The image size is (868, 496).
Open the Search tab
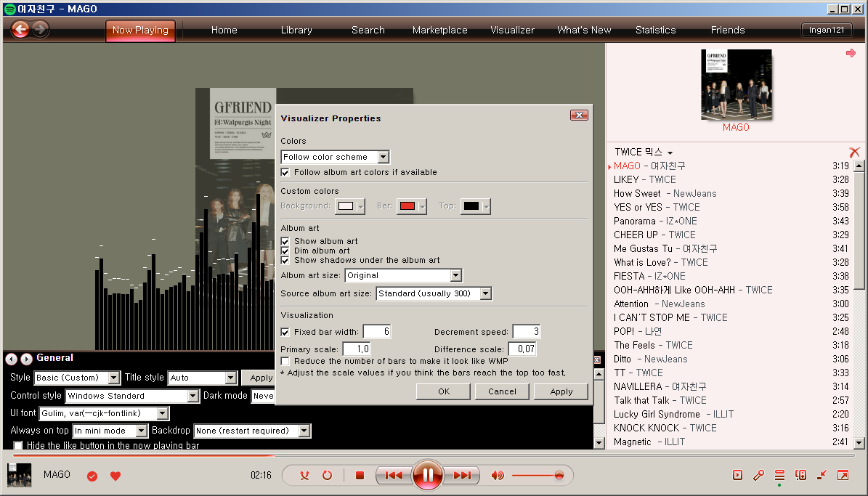pos(368,31)
